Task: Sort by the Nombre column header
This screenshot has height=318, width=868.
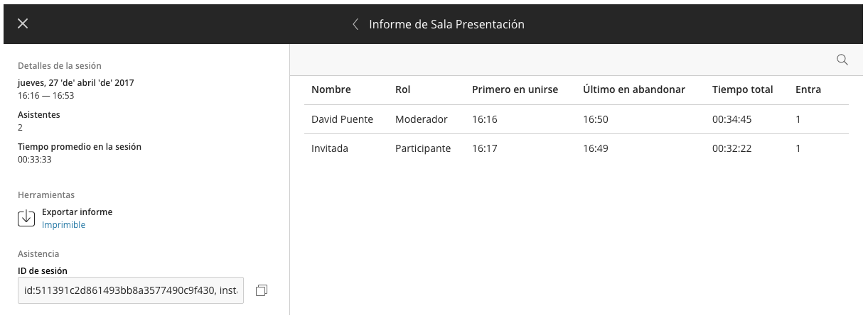Action: pos(331,89)
